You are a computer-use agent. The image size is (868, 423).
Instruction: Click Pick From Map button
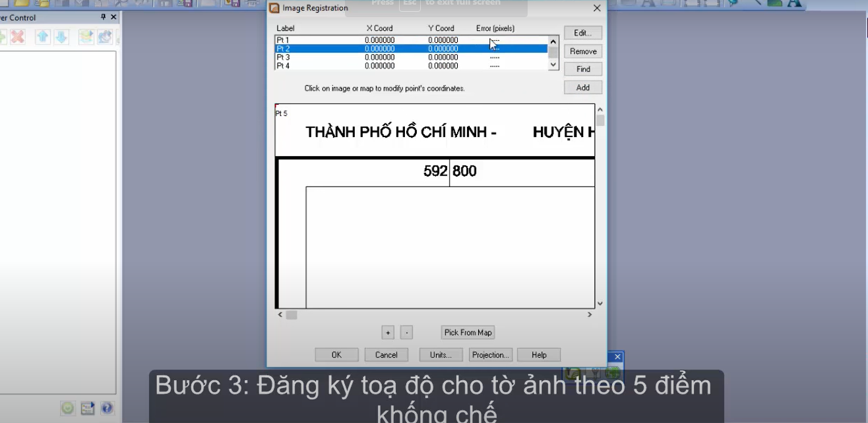tap(468, 333)
